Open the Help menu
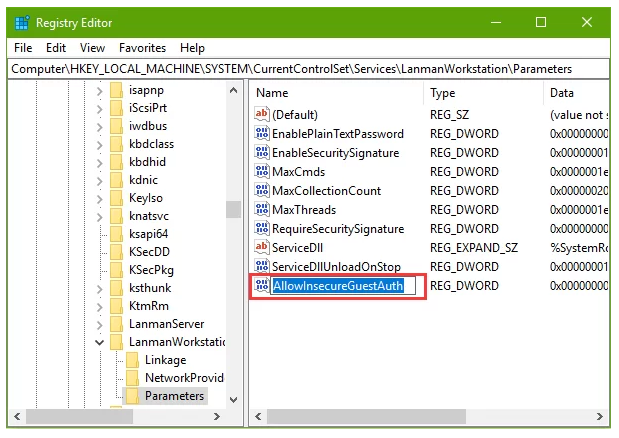Image resolution: width=619 pixels, height=438 pixels. coord(192,48)
